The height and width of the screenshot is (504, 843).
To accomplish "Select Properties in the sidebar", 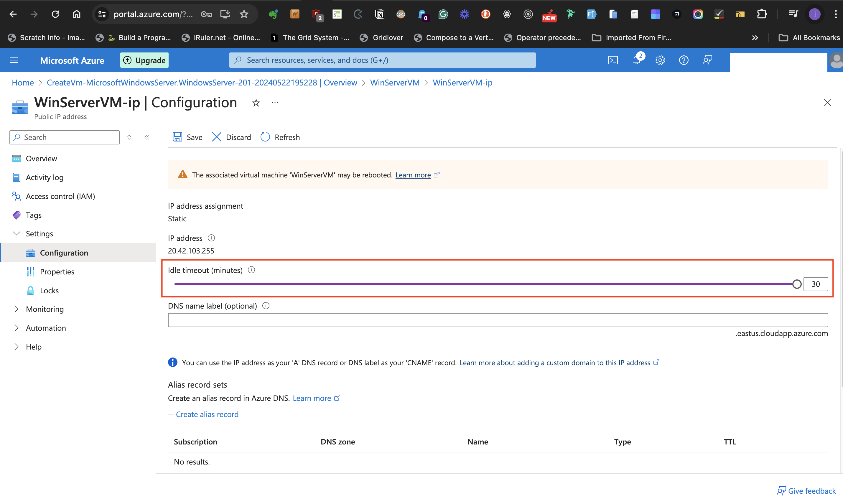I will click(x=57, y=271).
